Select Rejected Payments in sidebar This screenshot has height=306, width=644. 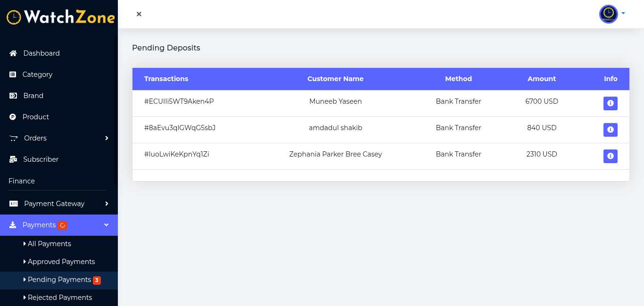[60, 298]
